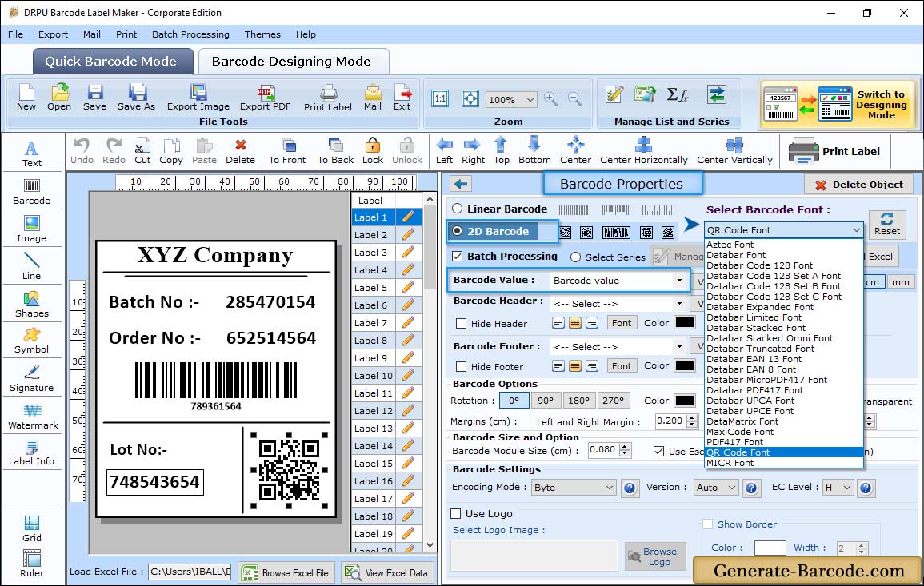
Task: Toggle the Ruler tool
Action: pyautogui.click(x=32, y=564)
